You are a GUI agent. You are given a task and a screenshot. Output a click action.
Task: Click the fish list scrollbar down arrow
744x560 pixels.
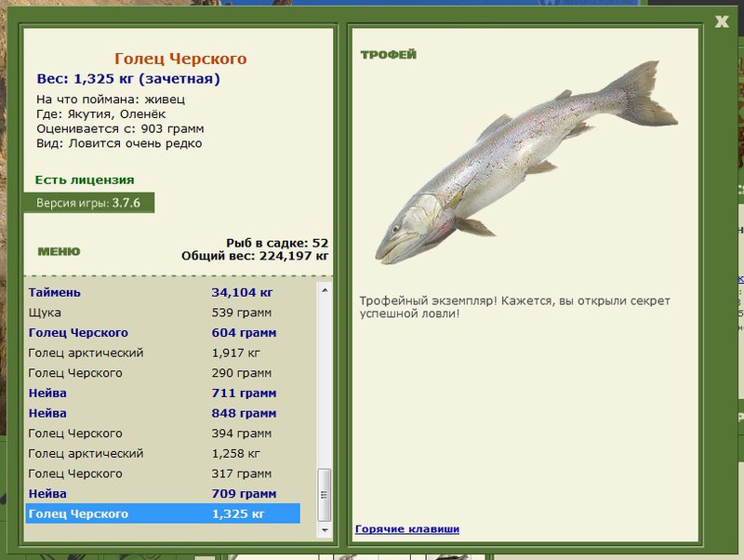tap(325, 530)
